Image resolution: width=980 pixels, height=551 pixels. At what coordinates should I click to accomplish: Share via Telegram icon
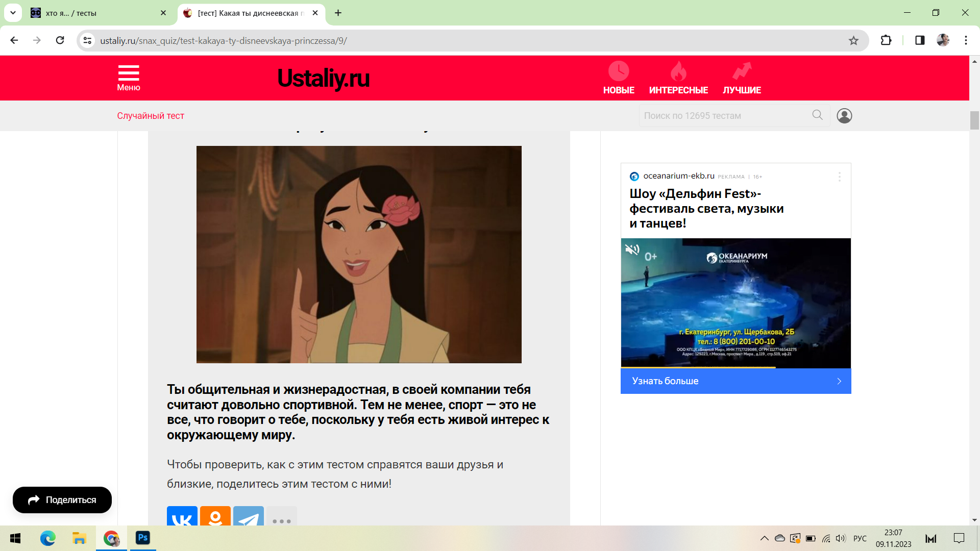point(249,516)
